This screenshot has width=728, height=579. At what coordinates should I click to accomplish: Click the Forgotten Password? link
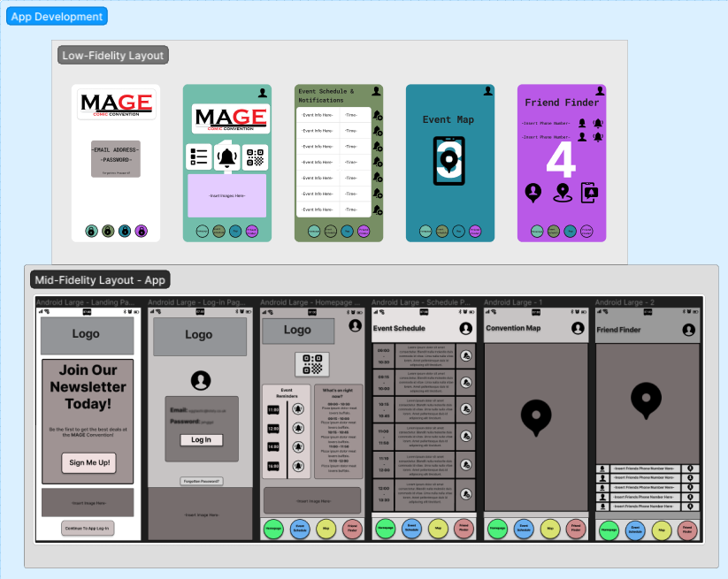[x=201, y=481]
